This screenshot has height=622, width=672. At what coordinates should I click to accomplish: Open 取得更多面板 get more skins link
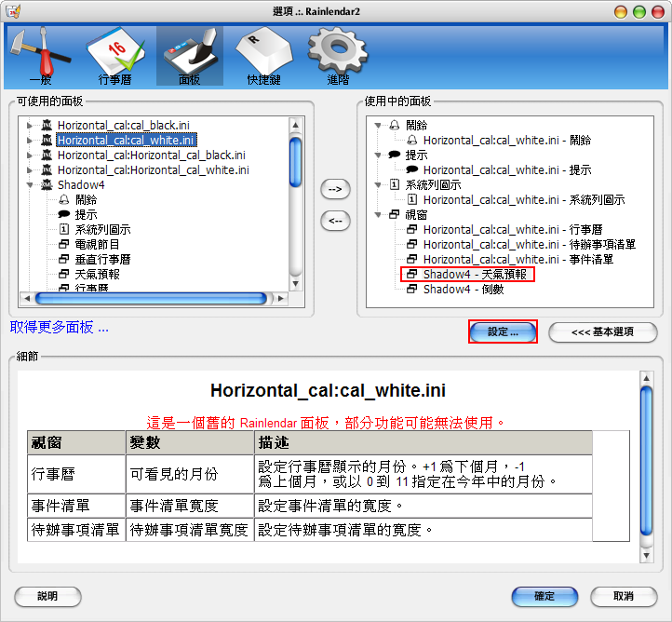[x=60, y=328]
